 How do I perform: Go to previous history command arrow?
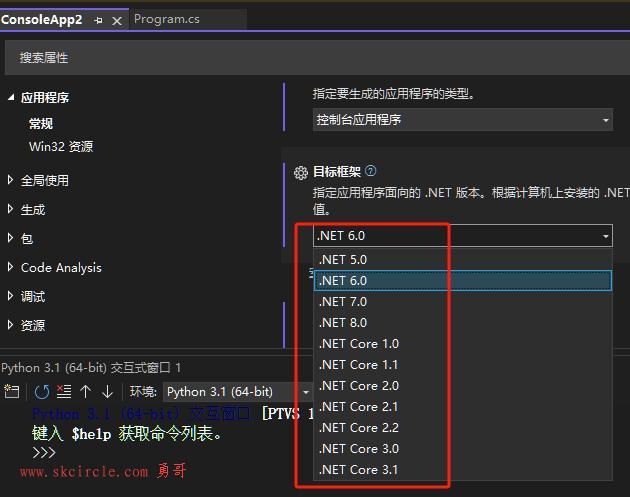point(86,391)
